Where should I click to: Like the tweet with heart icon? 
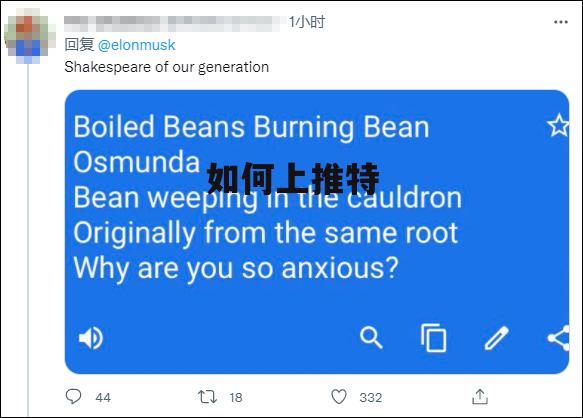[x=339, y=397]
